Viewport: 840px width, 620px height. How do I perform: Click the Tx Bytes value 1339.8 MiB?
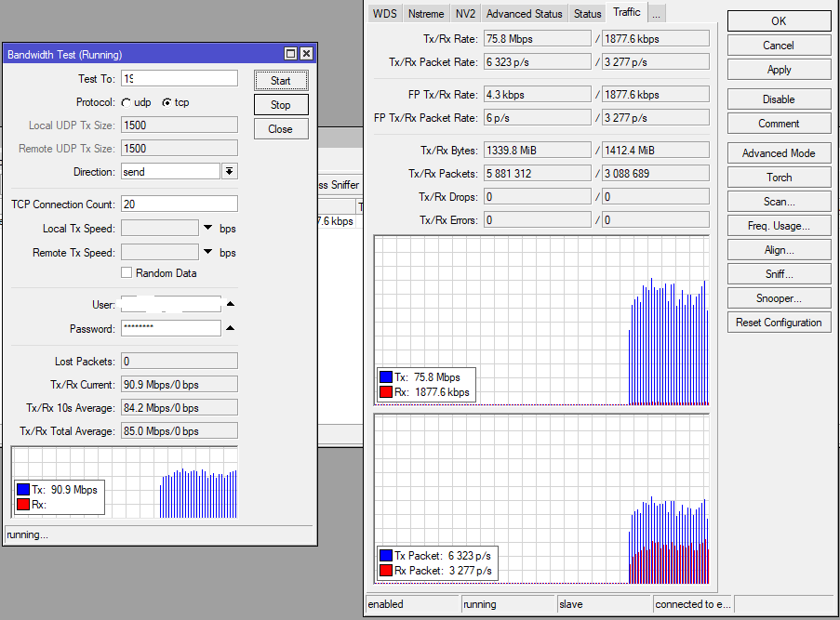click(538, 150)
